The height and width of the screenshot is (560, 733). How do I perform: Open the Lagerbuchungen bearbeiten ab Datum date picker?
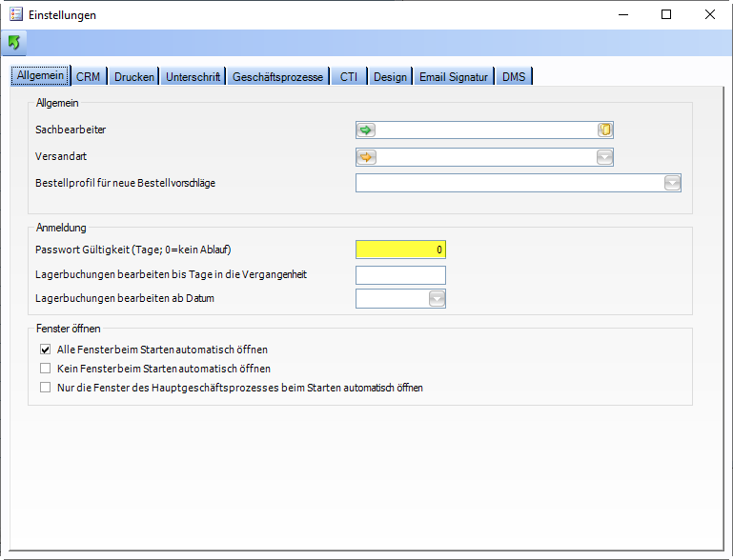(437, 300)
